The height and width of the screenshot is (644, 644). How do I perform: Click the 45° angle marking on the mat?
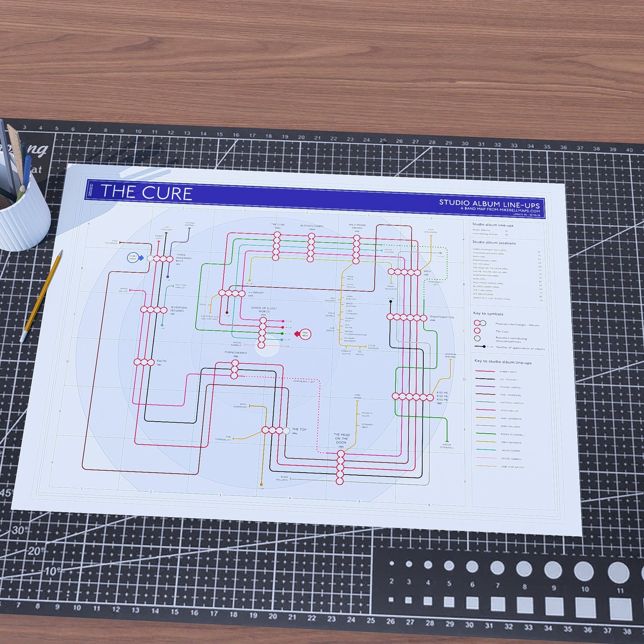6,493
